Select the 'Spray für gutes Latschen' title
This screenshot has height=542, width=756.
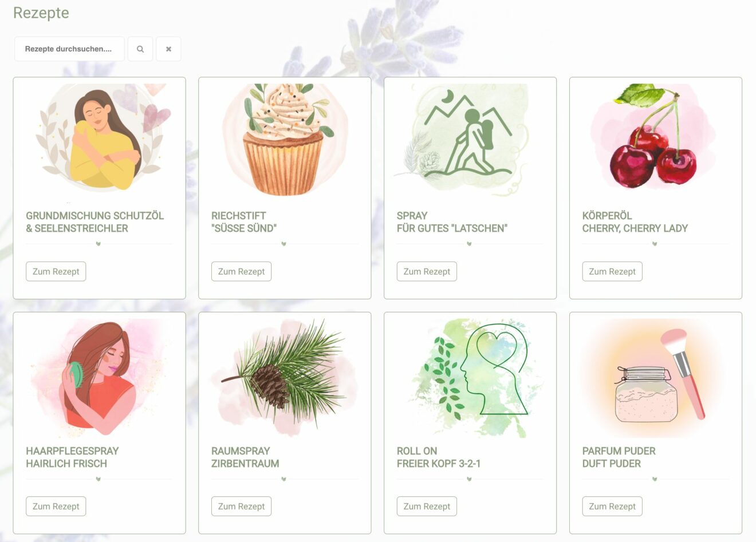(x=452, y=222)
